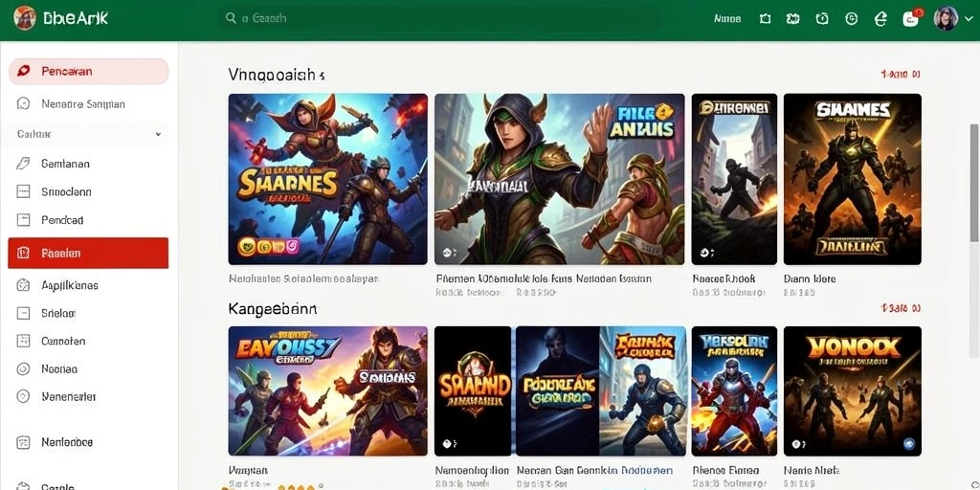Screen dimensions: 980x490
Task: Open the hooded elf Anuus game banner
Action: coord(559,179)
